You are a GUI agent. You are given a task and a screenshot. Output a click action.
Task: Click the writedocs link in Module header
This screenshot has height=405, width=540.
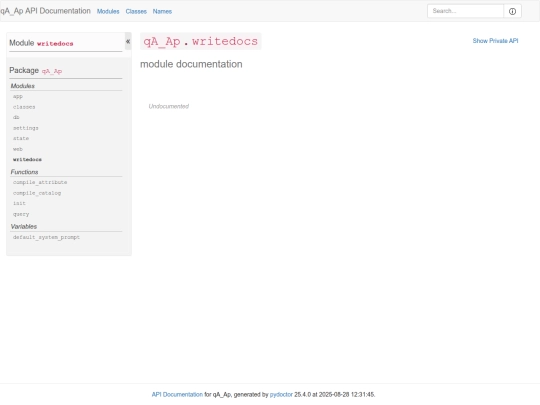55,43
